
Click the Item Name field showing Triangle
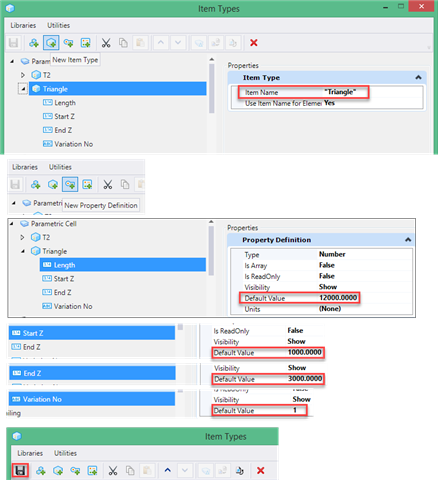pyautogui.click(x=303, y=92)
